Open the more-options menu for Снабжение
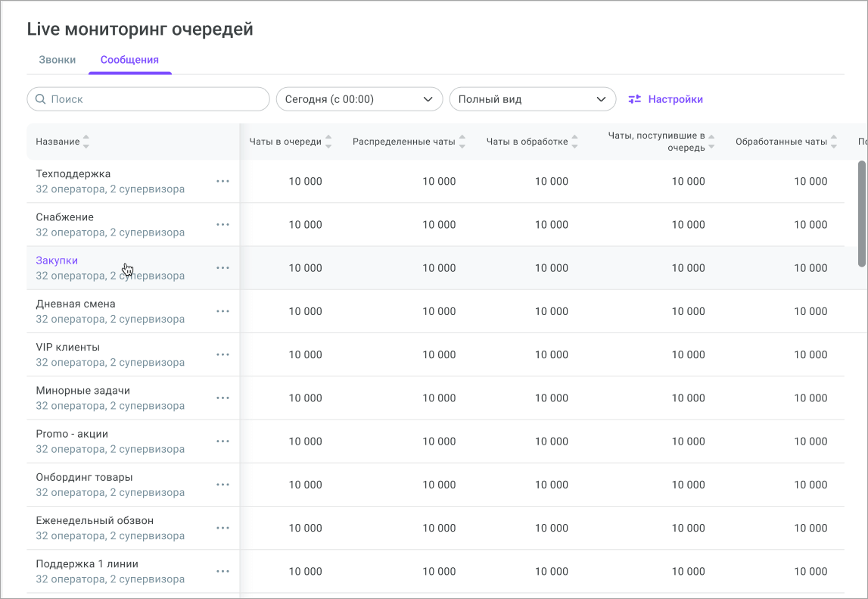This screenshot has height=599, width=868. pos(222,224)
